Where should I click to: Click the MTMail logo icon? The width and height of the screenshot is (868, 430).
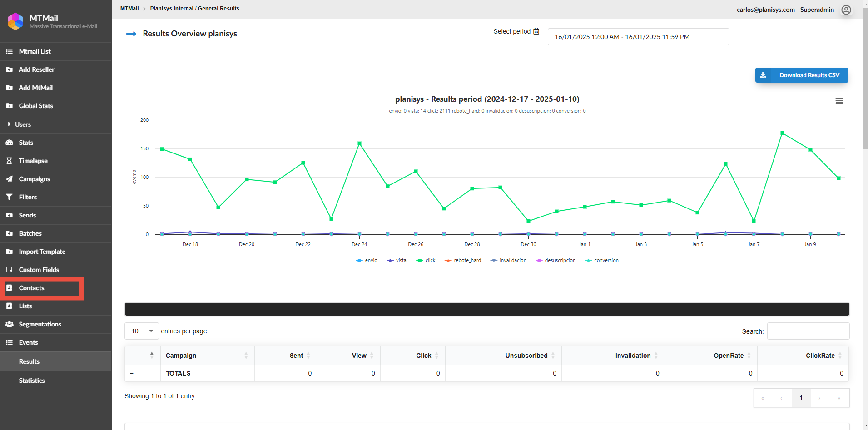pyautogui.click(x=15, y=21)
